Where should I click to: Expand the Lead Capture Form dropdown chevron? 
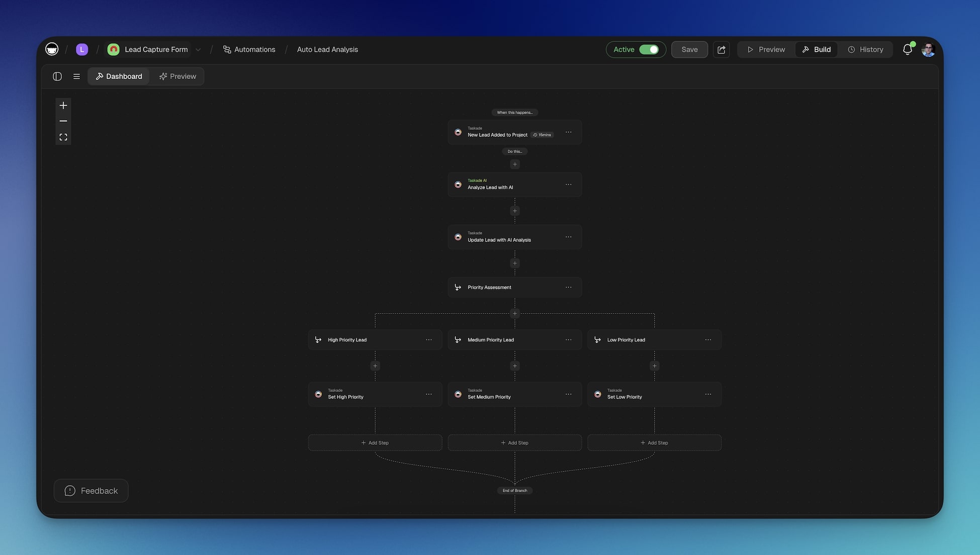[198, 49]
